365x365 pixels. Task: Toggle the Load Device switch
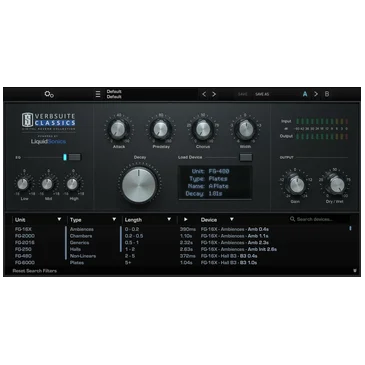coord(246,157)
